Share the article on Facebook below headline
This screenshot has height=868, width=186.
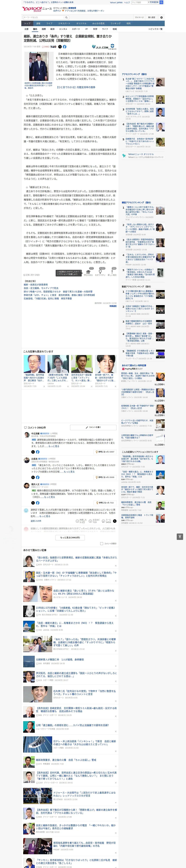[64, 47]
